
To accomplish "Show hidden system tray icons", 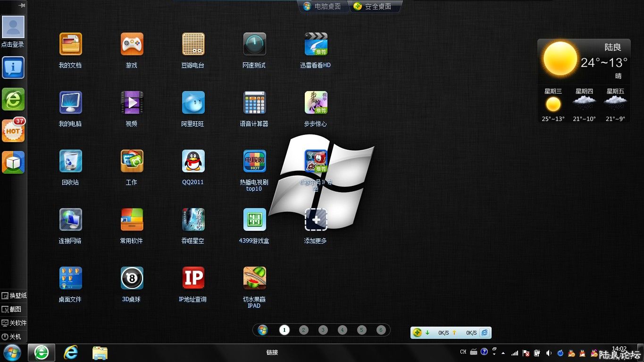I will 503,353.
